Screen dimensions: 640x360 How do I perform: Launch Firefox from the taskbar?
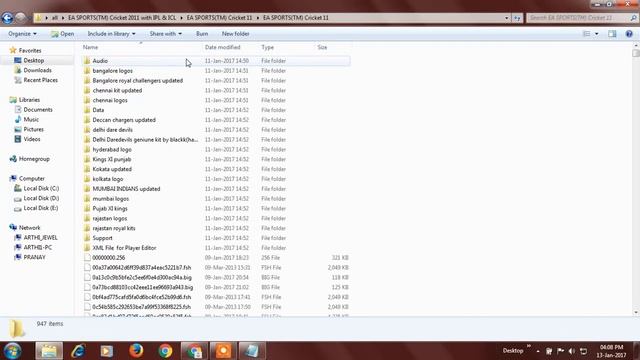click(136, 351)
